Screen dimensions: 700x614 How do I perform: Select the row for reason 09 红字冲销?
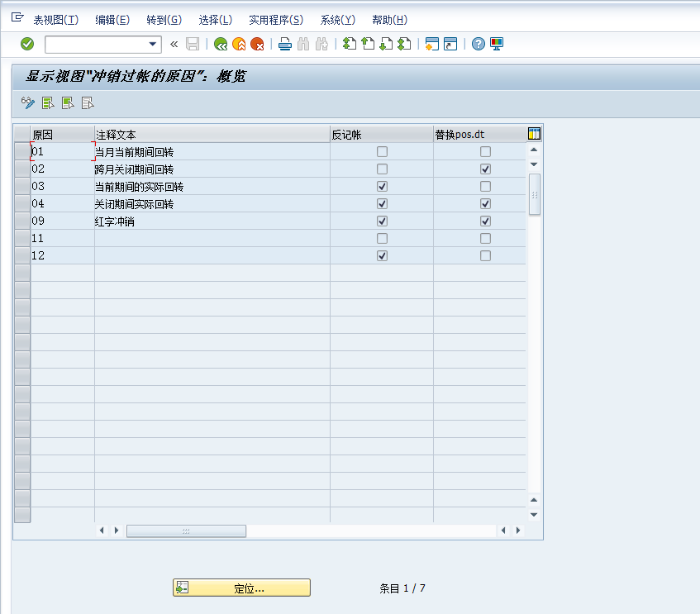point(22,221)
